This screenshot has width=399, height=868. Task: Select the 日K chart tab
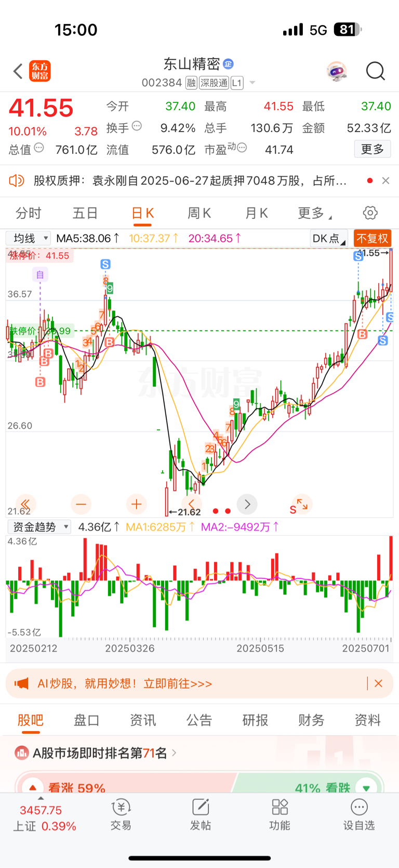142,213
